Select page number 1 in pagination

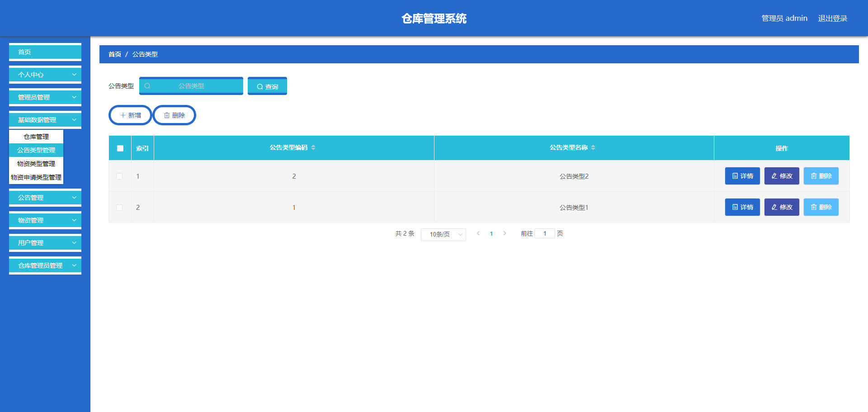pyautogui.click(x=491, y=234)
